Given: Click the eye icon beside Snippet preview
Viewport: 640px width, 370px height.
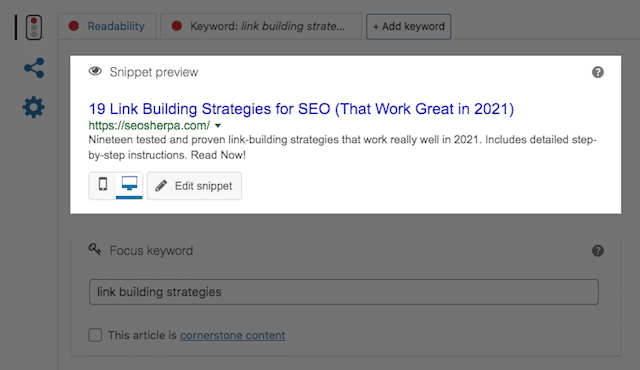Looking at the screenshot, I should (x=95, y=71).
